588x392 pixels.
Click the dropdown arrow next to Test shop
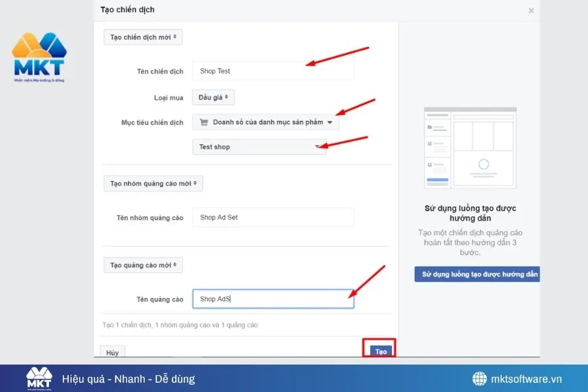(318, 146)
